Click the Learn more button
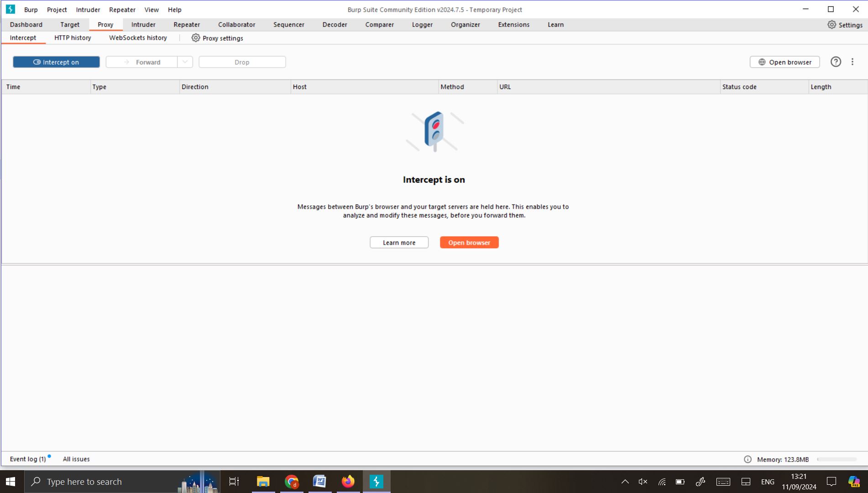Image resolution: width=868 pixels, height=493 pixels. click(x=399, y=242)
